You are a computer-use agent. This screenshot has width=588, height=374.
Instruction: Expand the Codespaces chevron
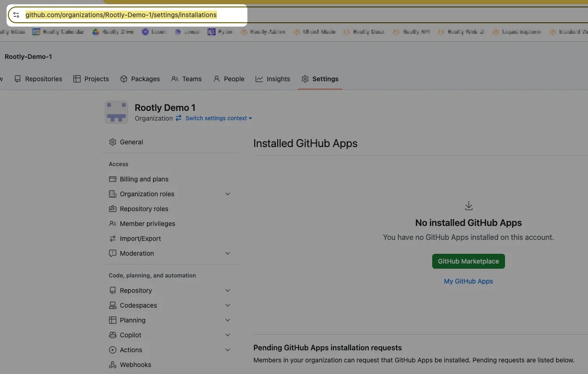pos(228,305)
